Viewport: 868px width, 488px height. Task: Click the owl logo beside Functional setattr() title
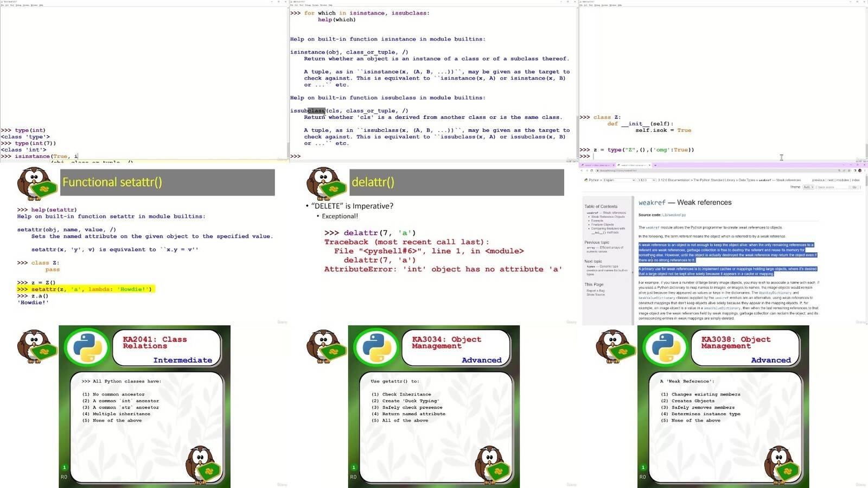[x=37, y=183]
